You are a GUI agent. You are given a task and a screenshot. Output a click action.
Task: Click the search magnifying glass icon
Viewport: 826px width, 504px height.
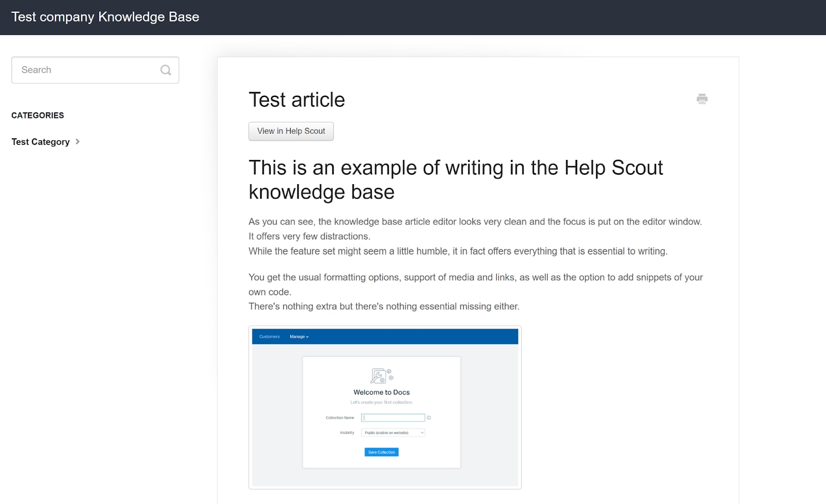(165, 70)
